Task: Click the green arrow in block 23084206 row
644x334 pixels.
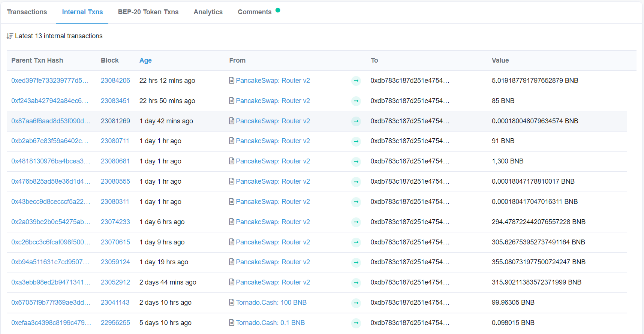Action: (356, 81)
